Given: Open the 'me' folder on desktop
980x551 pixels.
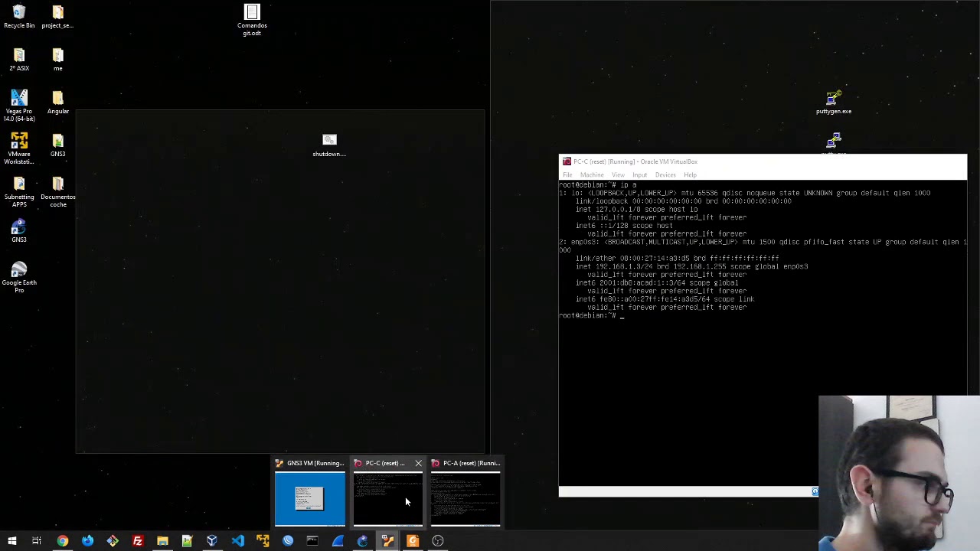Looking at the screenshot, I should (x=57, y=59).
